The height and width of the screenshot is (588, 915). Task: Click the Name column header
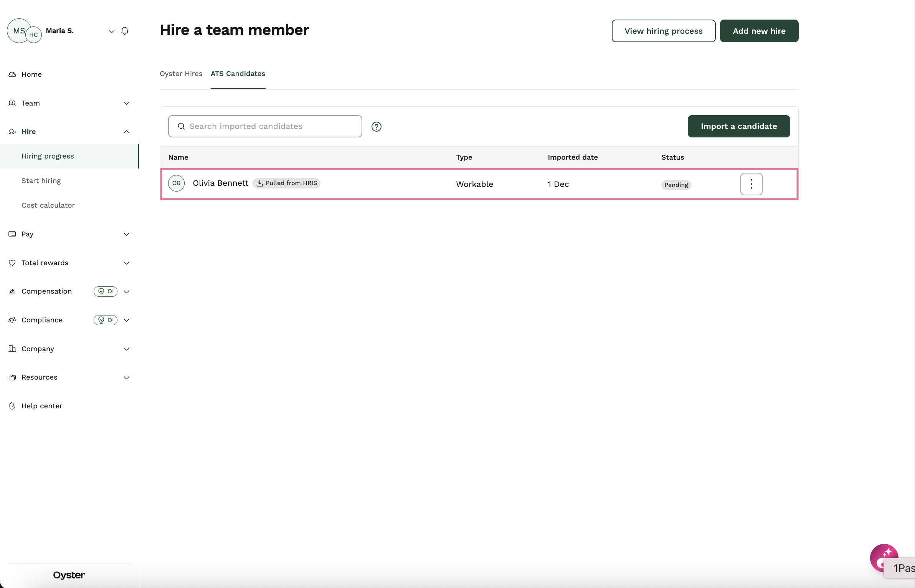click(x=178, y=157)
